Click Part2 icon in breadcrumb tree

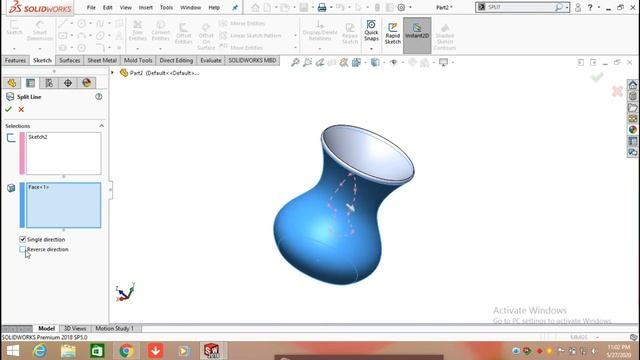[x=124, y=73]
